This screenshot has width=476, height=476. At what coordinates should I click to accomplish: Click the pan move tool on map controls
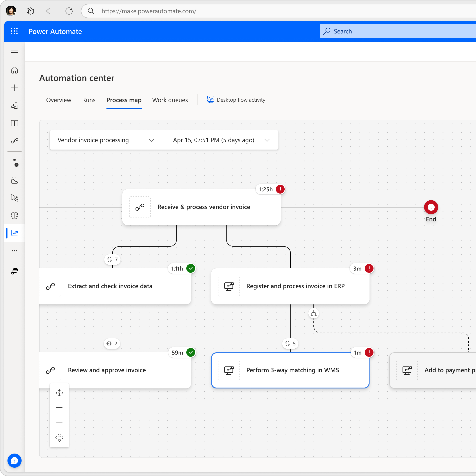tap(59, 393)
